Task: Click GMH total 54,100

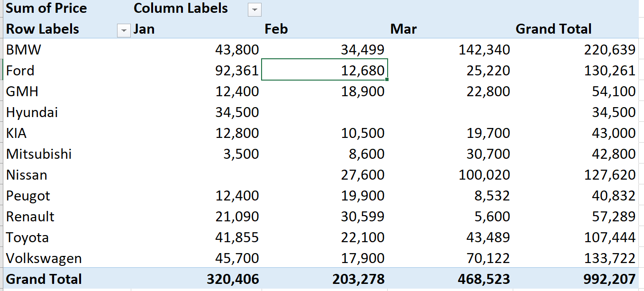Action: pyautogui.click(x=614, y=91)
